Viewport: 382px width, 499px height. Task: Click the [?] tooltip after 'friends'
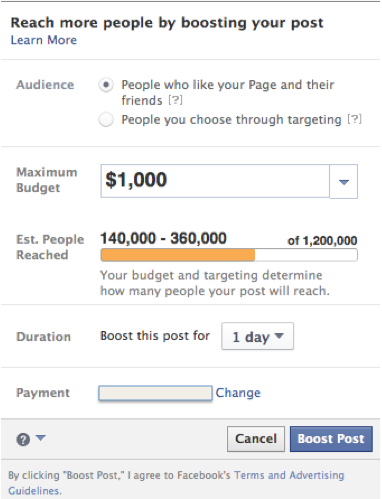point(175,100)
